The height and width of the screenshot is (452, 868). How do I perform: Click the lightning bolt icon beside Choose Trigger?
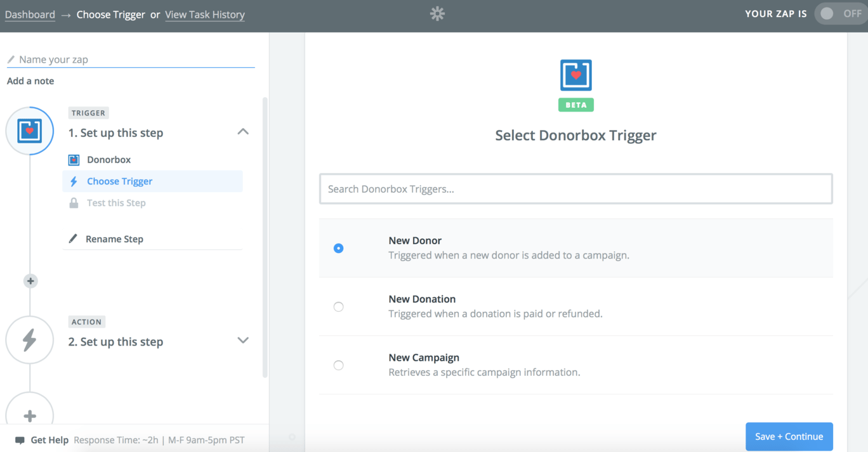pyautogui.click(x=74, y=181)
